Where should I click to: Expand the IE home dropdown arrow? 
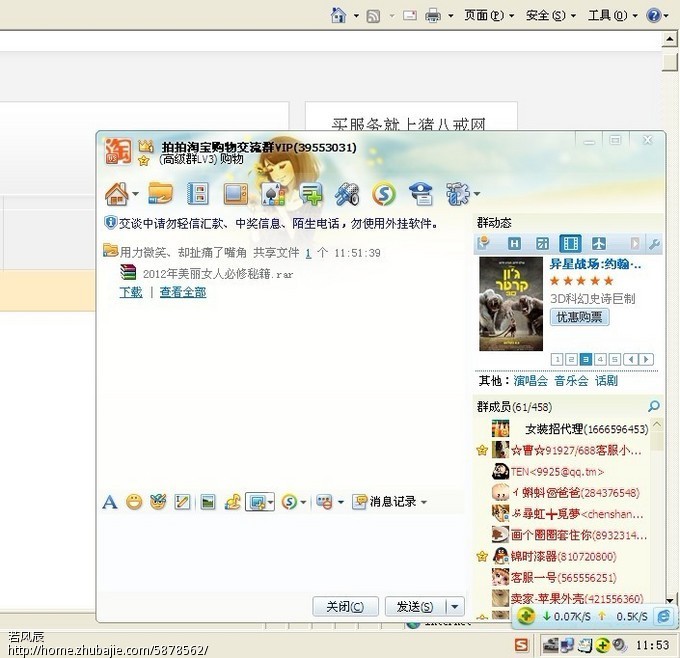point(356,16)
